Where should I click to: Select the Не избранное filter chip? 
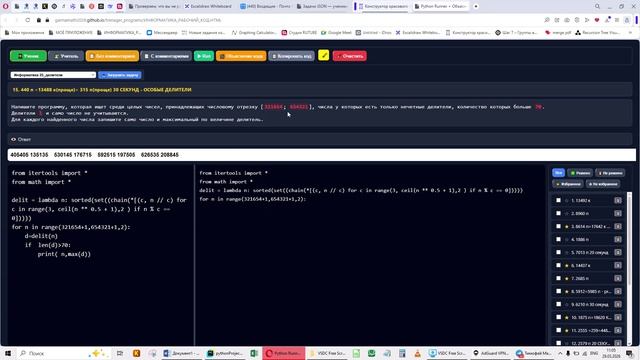click(603, 184)
